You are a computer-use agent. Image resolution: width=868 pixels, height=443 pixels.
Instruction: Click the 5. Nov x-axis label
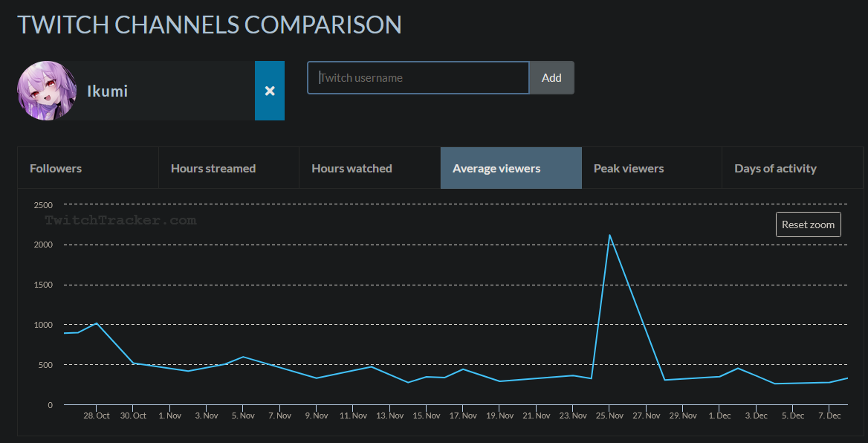coord(243,415)
